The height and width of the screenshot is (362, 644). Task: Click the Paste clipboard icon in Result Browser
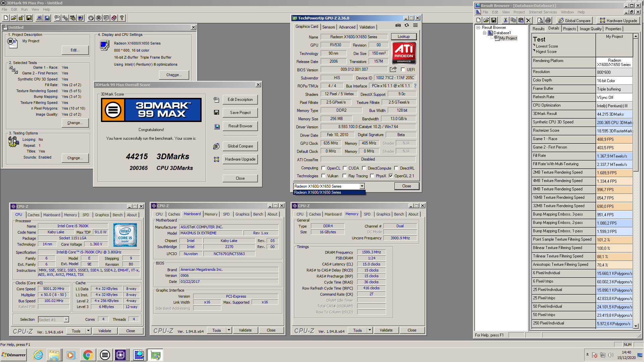[521, 20]
